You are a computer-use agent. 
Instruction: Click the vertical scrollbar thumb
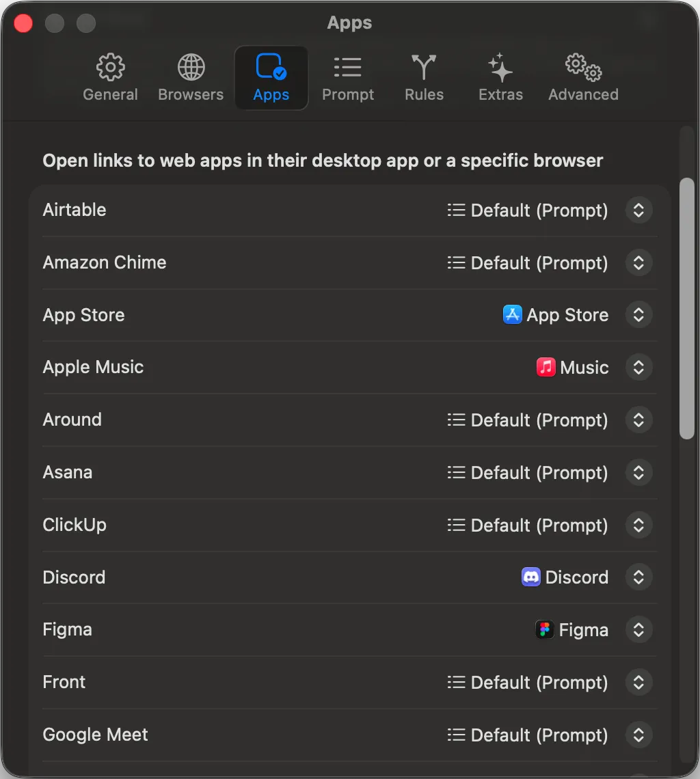click(687, 308)
